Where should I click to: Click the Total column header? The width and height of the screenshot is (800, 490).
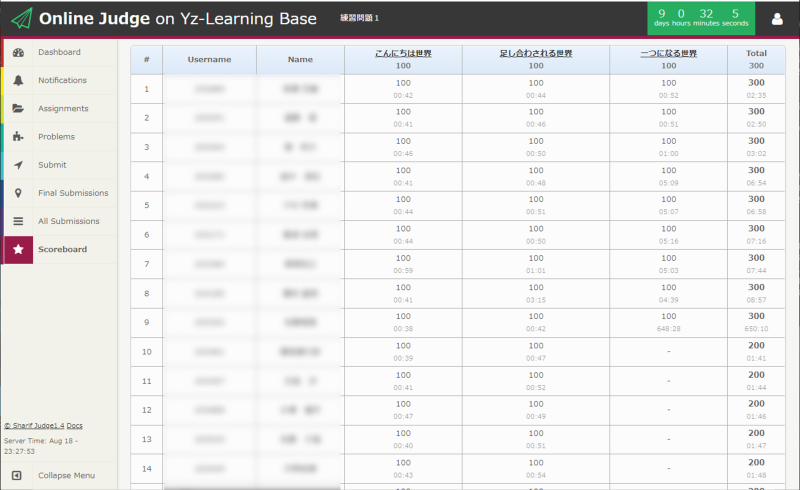(x=756, y=53)
